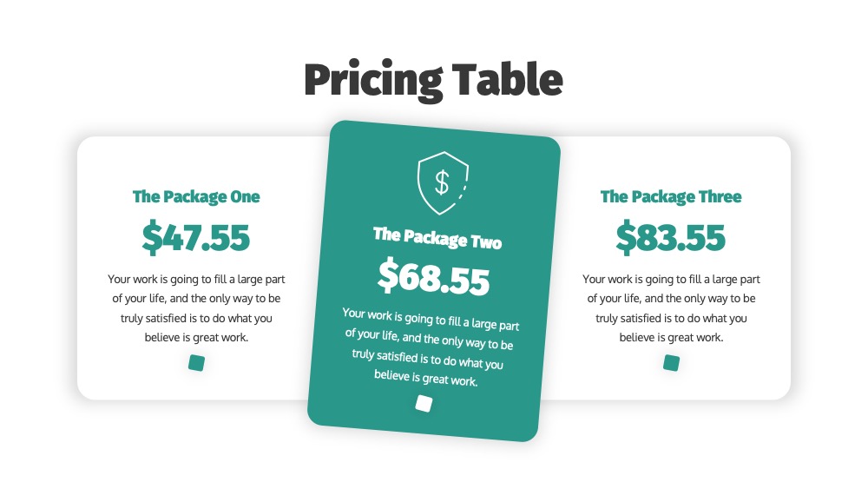Click the white square on Package Two card
Viewport: 868px width, 489px height.
coord(424,404)
